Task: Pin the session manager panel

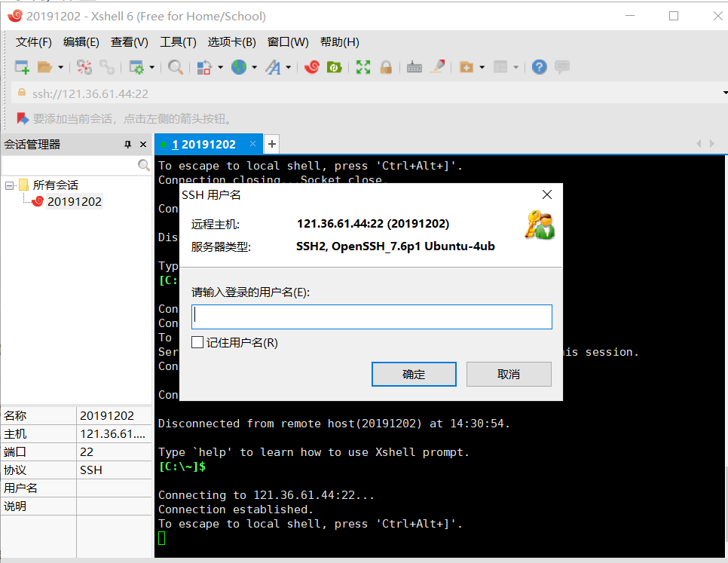Action: point(127,145)
